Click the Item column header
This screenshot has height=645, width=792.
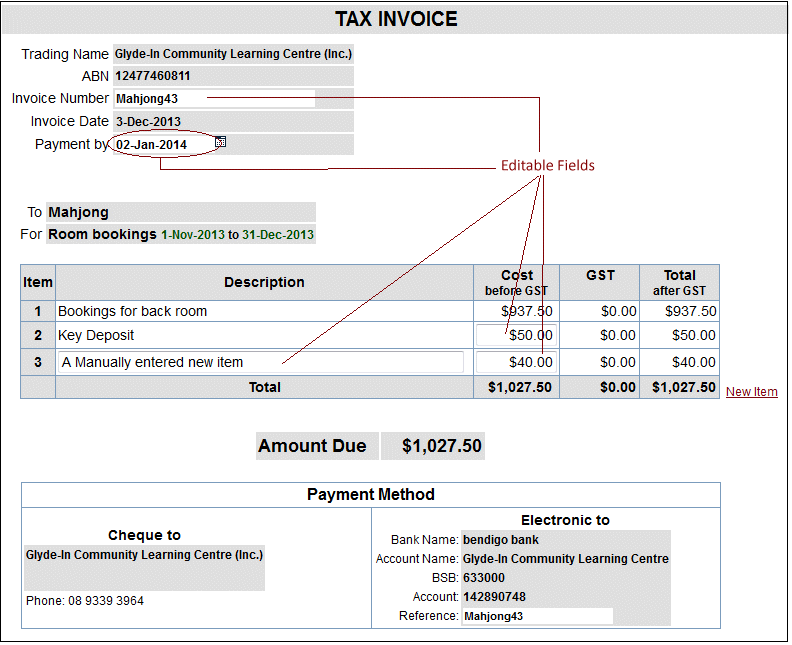pyautogui.click(x=38, y=282)
